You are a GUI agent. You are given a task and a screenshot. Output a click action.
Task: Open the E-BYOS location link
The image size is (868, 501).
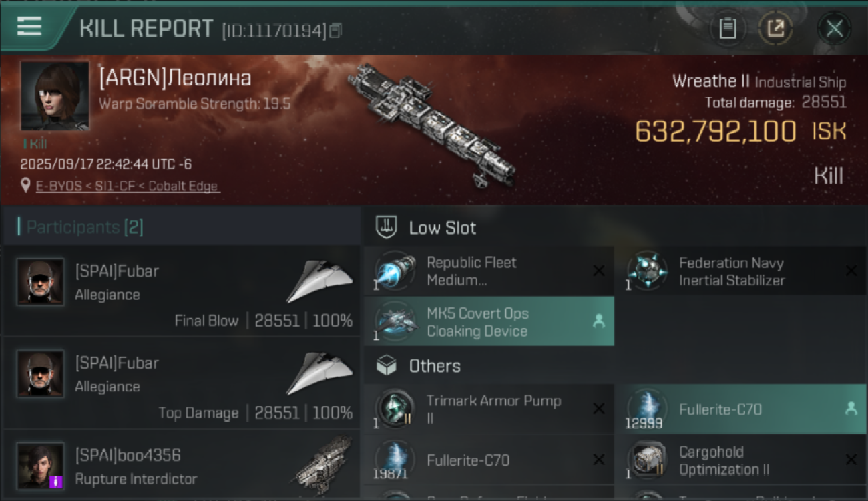coord(128,186)
